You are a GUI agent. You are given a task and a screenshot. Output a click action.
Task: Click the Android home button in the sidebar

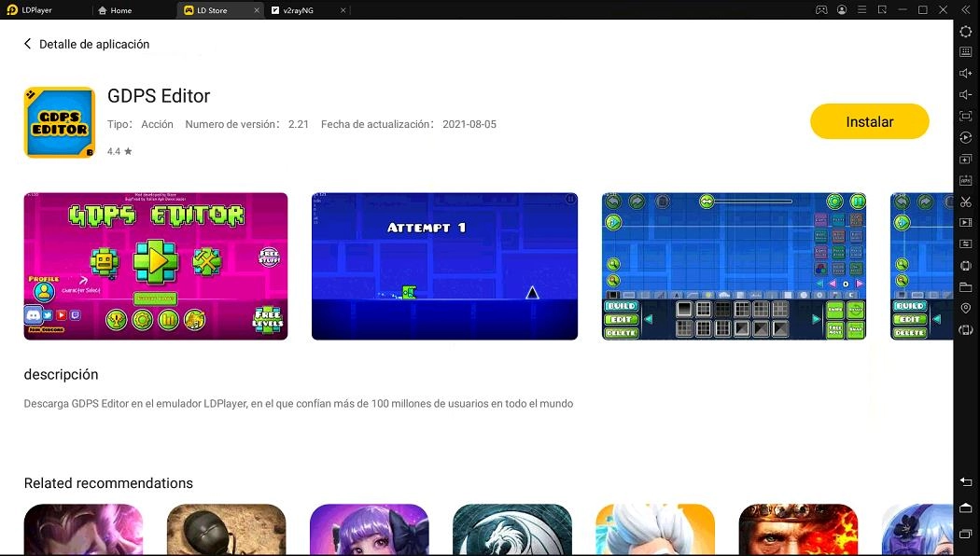pyautogui.click(x=966, y=507)
